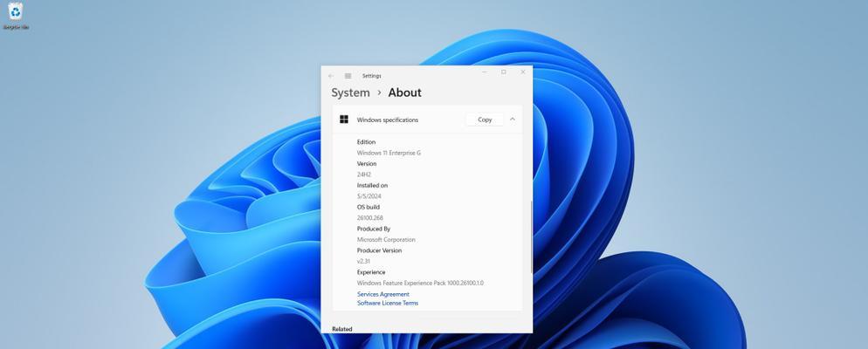Image resolution: width=868 pixels, height=349 pixels.
Task: Click the Produced By label
Action: (374, 229)
